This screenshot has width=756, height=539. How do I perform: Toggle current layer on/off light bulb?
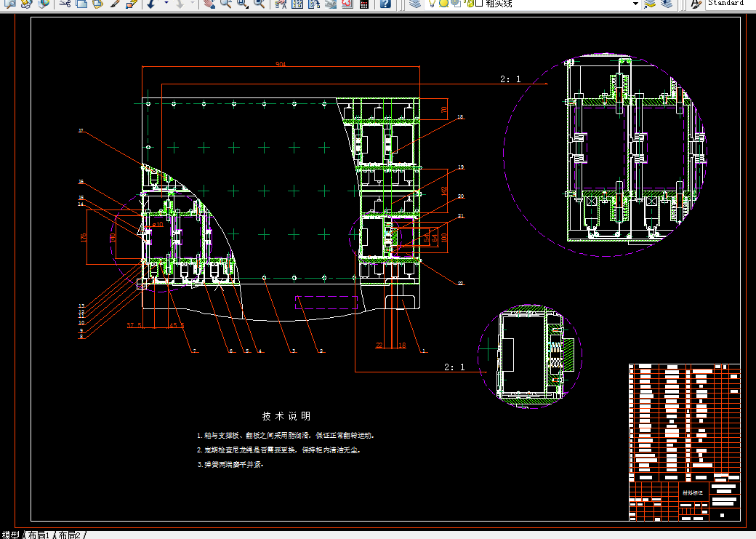point(432,4)
